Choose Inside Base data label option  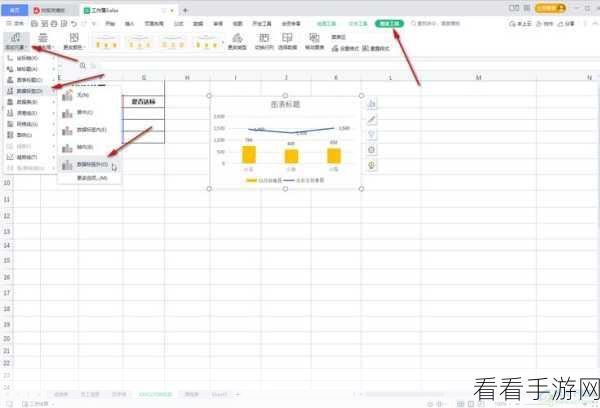89,147
